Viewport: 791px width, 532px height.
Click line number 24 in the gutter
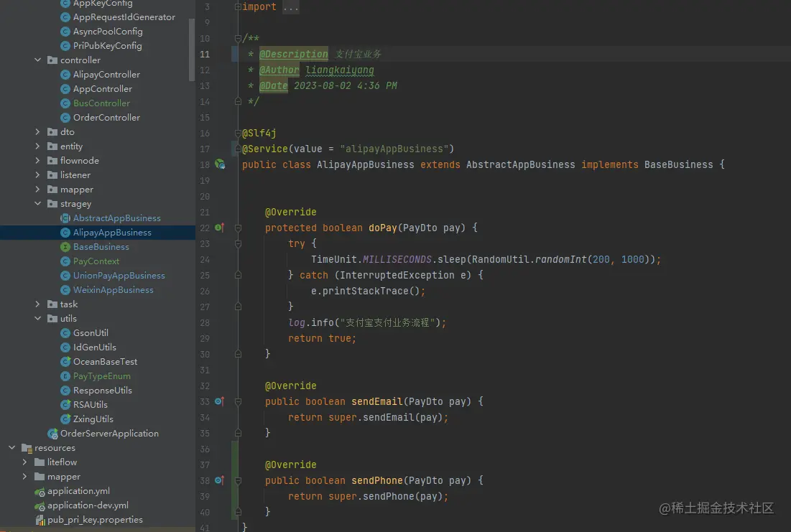click(x=204, y=260)
